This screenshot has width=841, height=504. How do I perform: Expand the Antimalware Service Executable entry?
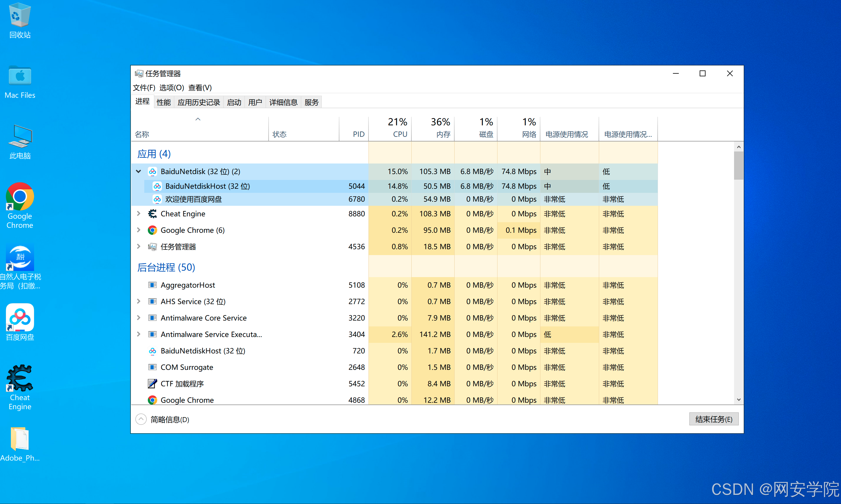click(138, 334)
